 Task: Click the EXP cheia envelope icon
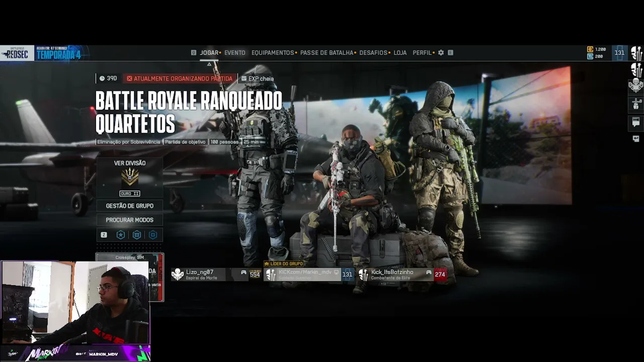tap(244, 78)
